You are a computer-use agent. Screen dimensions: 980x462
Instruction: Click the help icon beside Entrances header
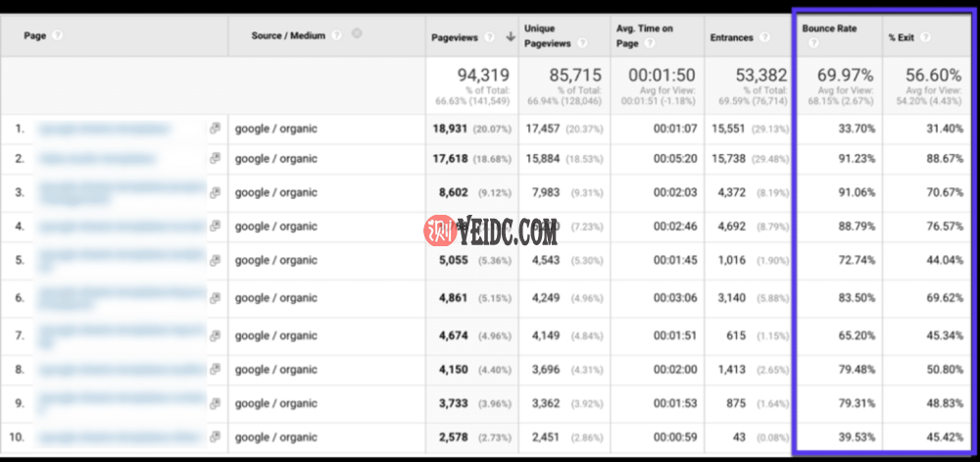(x=764, y=37)
